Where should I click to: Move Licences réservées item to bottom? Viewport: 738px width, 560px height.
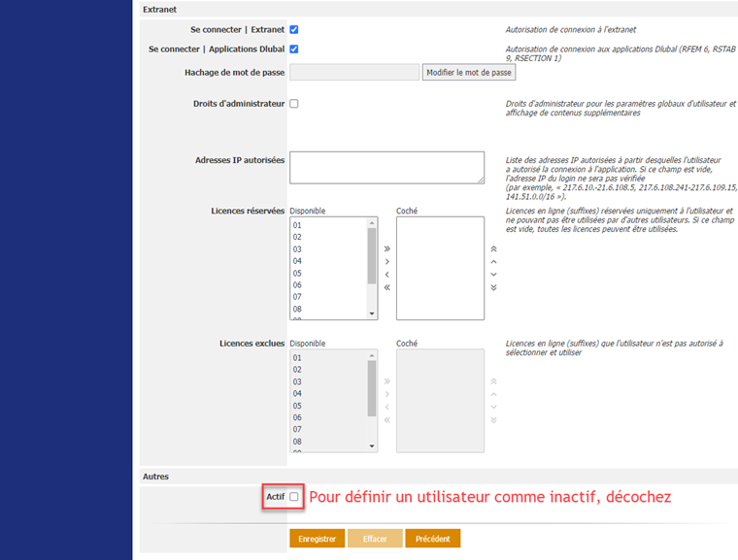pos(493,287)
